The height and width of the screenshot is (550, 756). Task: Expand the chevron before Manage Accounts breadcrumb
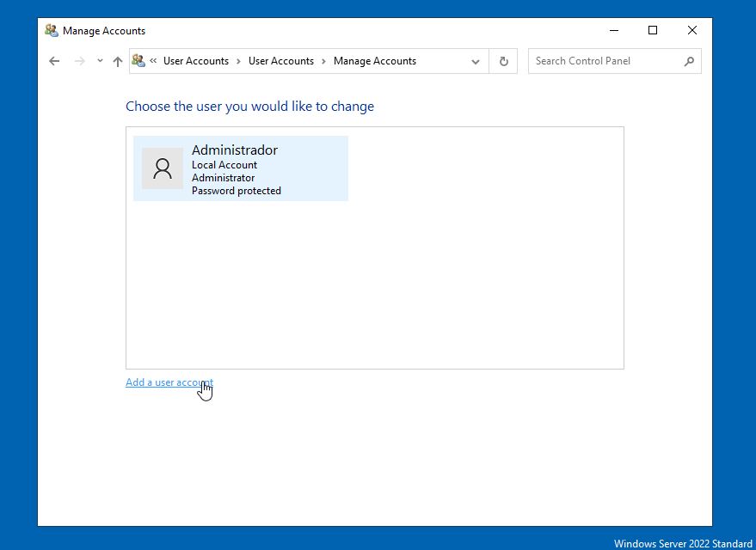(323, 61)
